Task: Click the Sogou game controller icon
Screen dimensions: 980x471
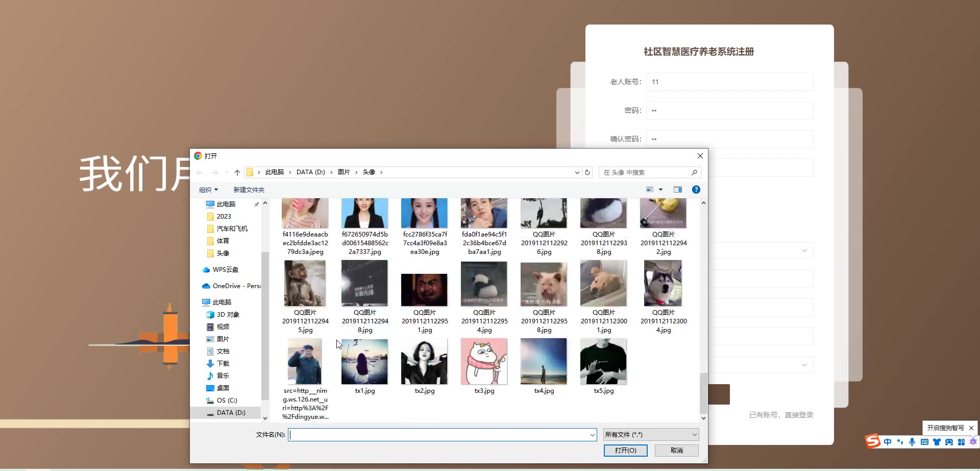Action: [x=949, y=442]
